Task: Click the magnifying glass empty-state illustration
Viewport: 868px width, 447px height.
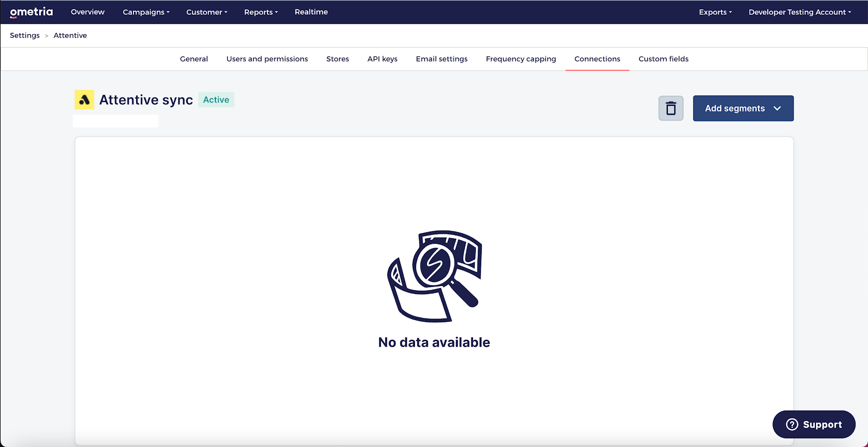Action: (435, 276)
